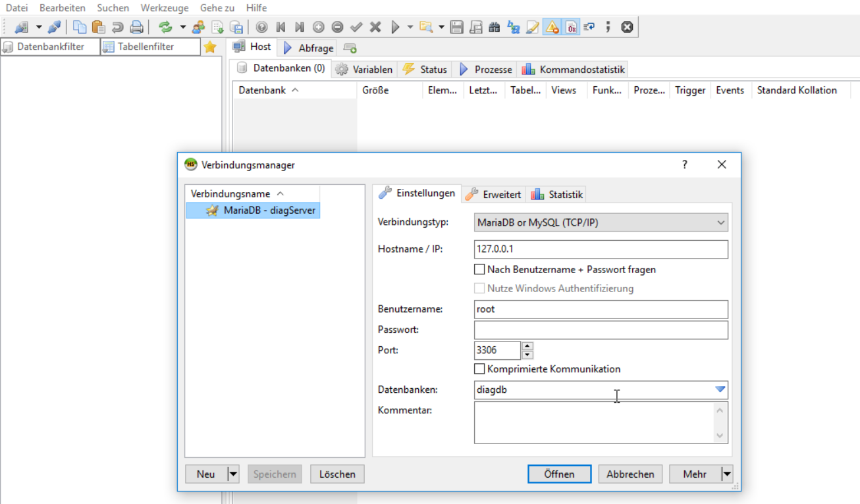
Task: Click the load SQL file folder icon
Action: coord(426,27)
